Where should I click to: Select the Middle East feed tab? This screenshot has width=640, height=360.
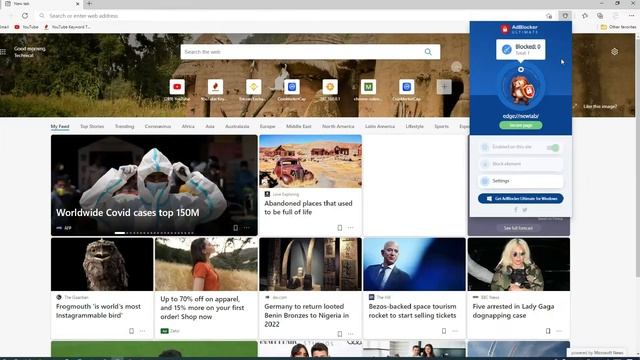coord(299,127)
